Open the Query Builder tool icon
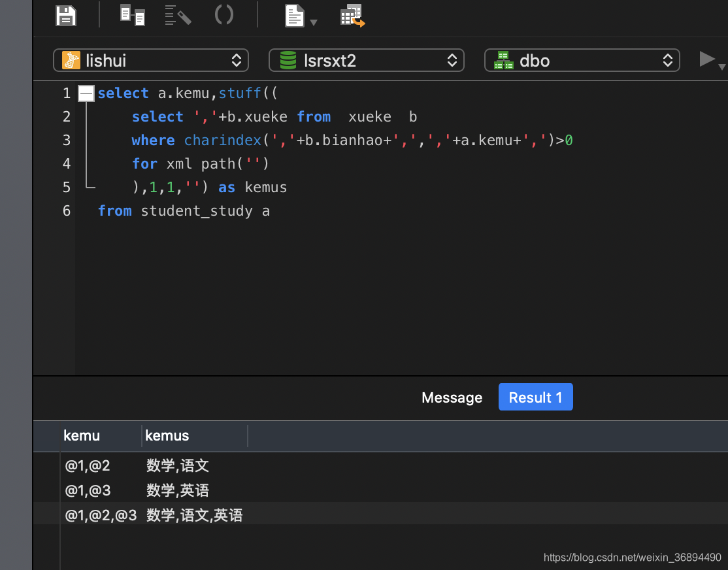 (x=132, y=15)
